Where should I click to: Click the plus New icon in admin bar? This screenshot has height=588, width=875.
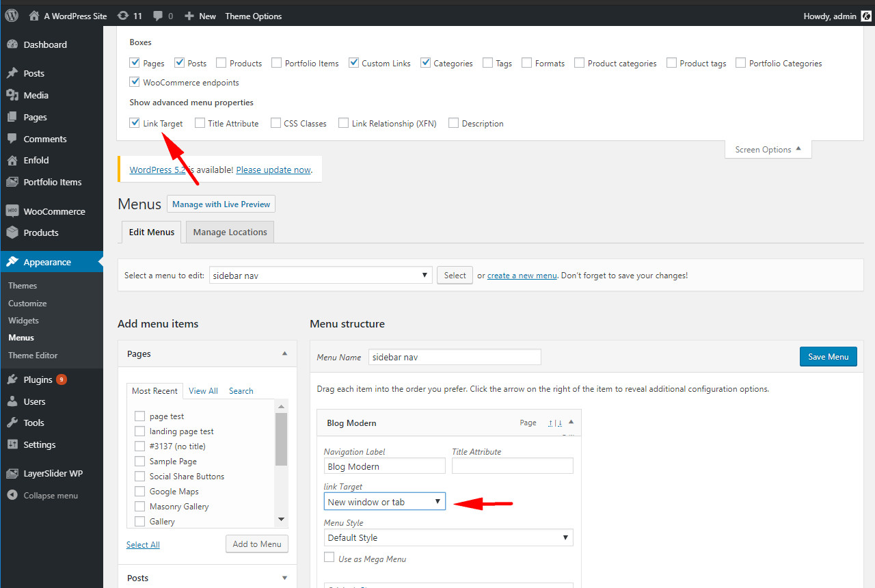189,16
